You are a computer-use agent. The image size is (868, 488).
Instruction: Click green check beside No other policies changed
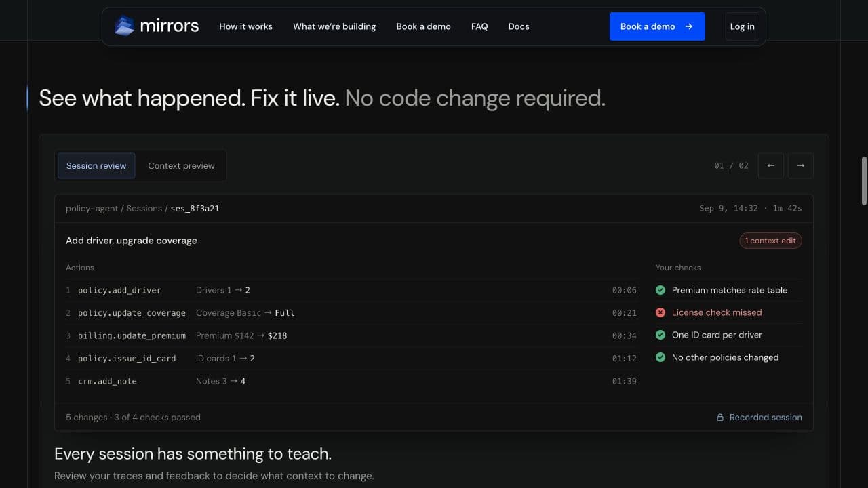(x=660, y=357)
